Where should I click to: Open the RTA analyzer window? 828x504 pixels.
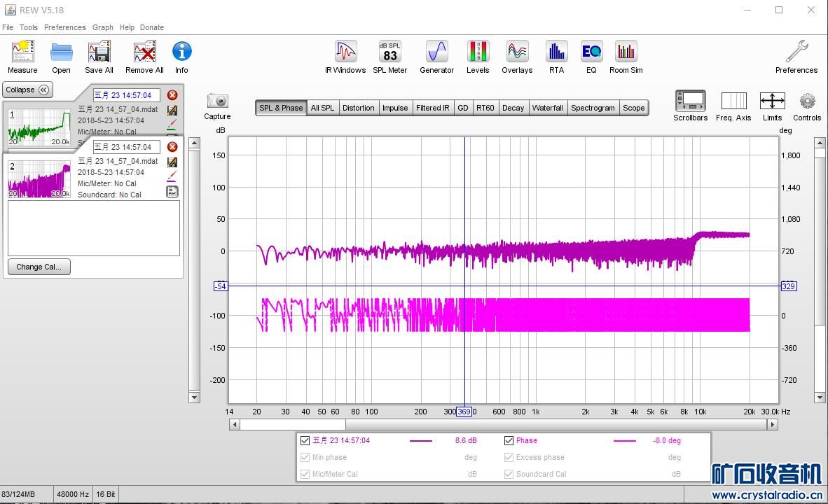[x=556, y=52]
